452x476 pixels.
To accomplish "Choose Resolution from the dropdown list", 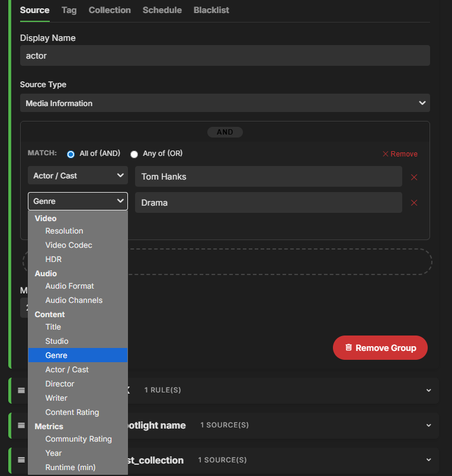I will (x=64, y=231).
